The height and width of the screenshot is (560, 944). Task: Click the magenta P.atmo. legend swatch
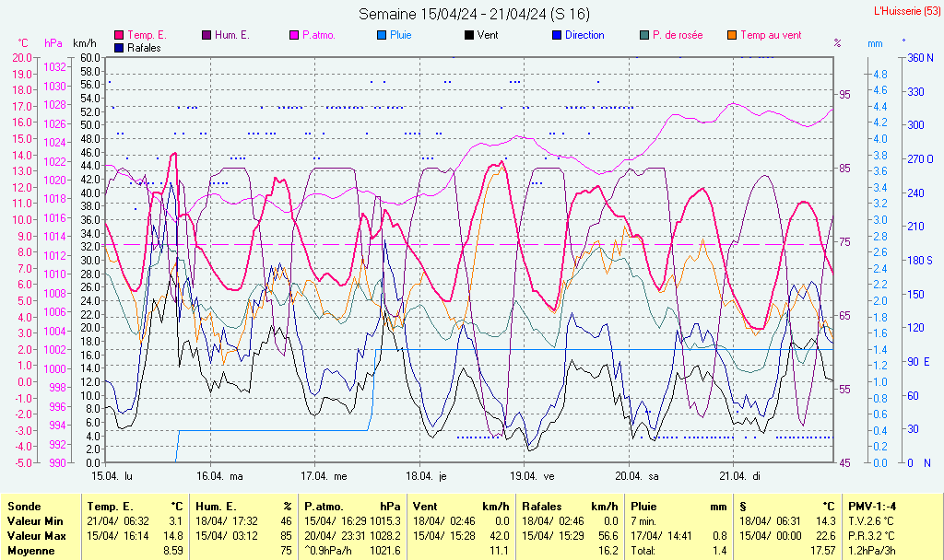click(x=294, y=36)
